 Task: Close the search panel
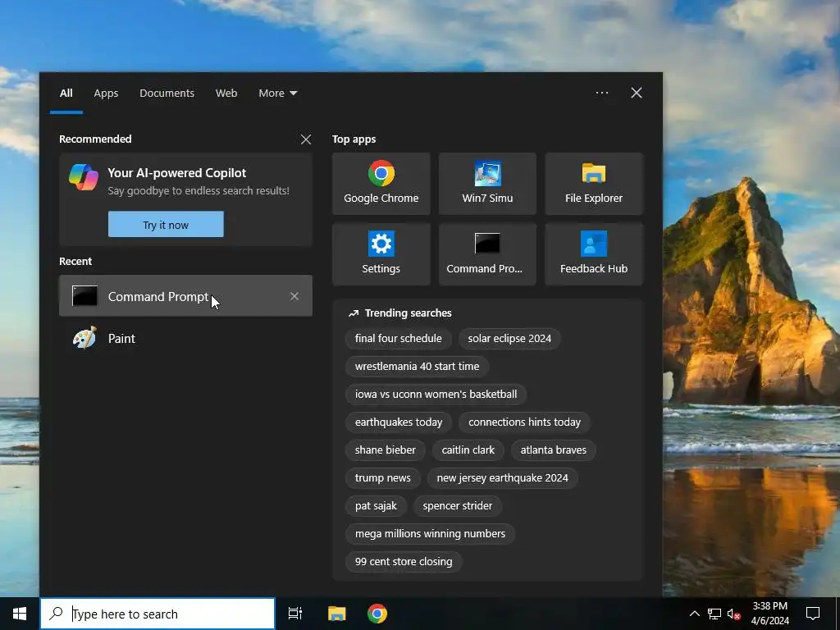coord(637,93)
